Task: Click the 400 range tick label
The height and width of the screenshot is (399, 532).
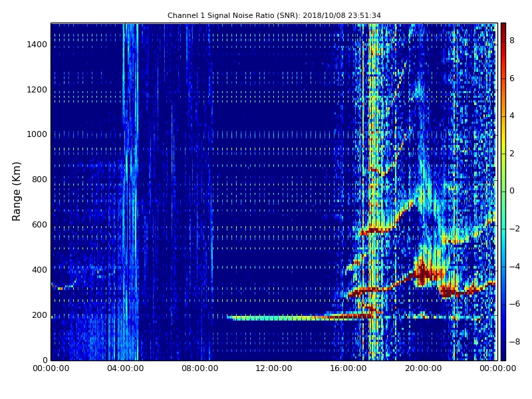Action: click(x=39, y=270)
